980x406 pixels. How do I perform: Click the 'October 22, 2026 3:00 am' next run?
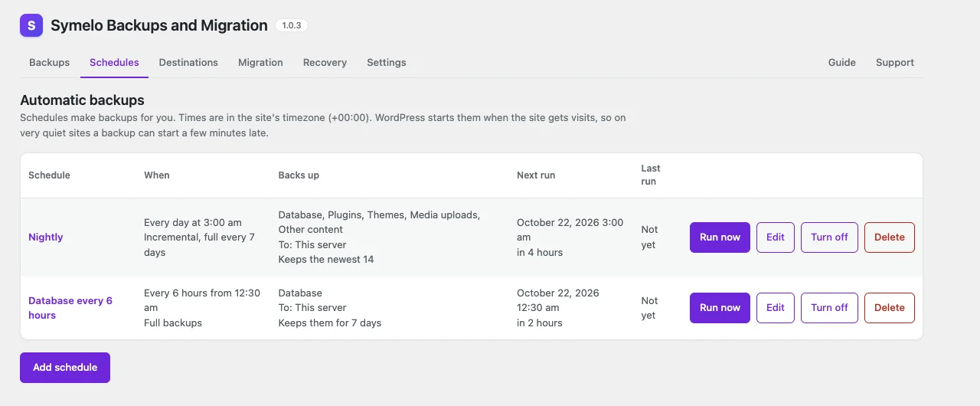(x=570, y=230)
